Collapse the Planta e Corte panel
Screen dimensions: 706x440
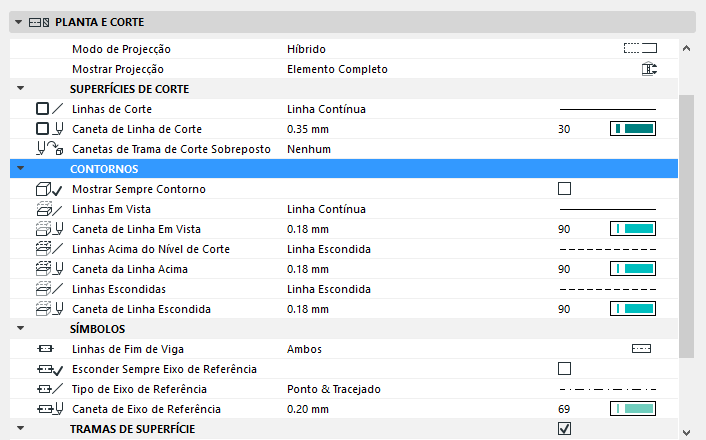click(x=19, y=21)
